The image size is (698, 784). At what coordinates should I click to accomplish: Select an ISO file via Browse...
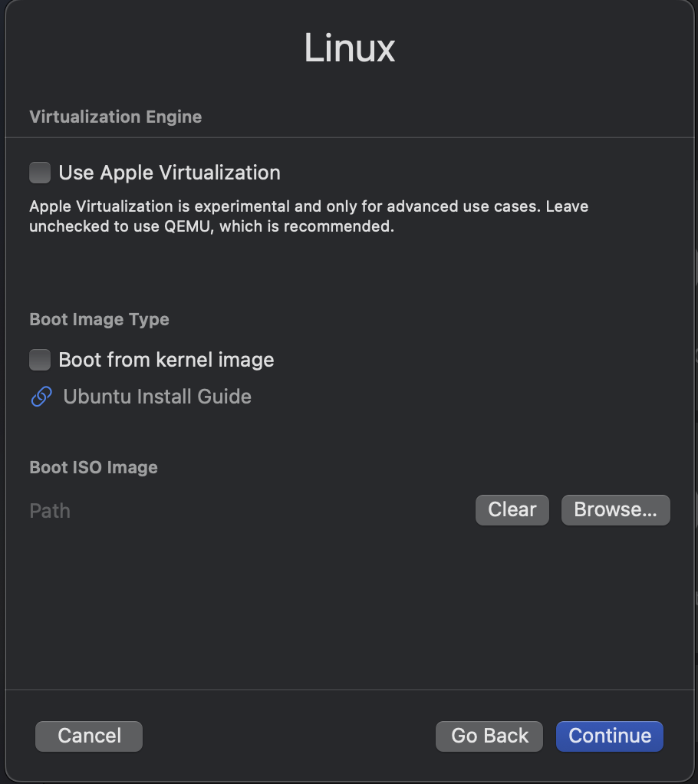point(615,509)
